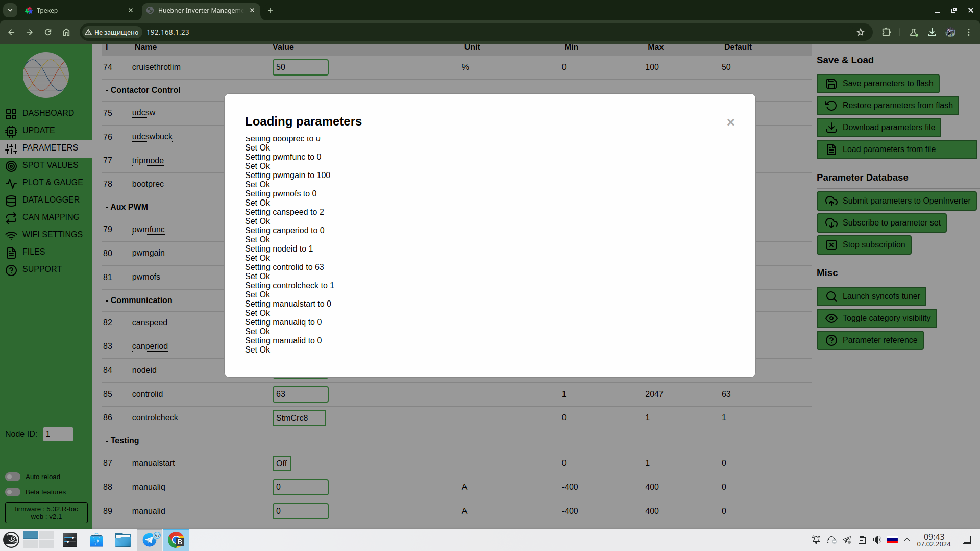
Task: Enable the Auto reload switch
Action: pos(13,477)
